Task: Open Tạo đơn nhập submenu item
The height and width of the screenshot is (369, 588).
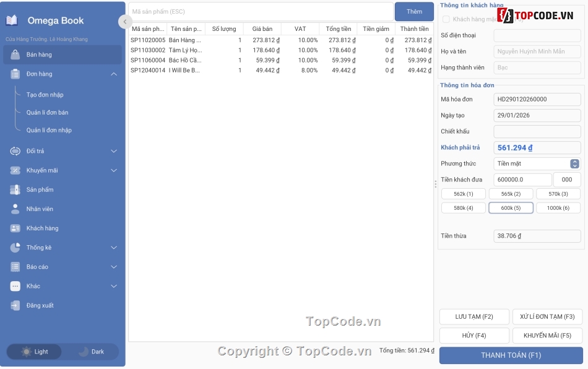Action: pos(45,95)
